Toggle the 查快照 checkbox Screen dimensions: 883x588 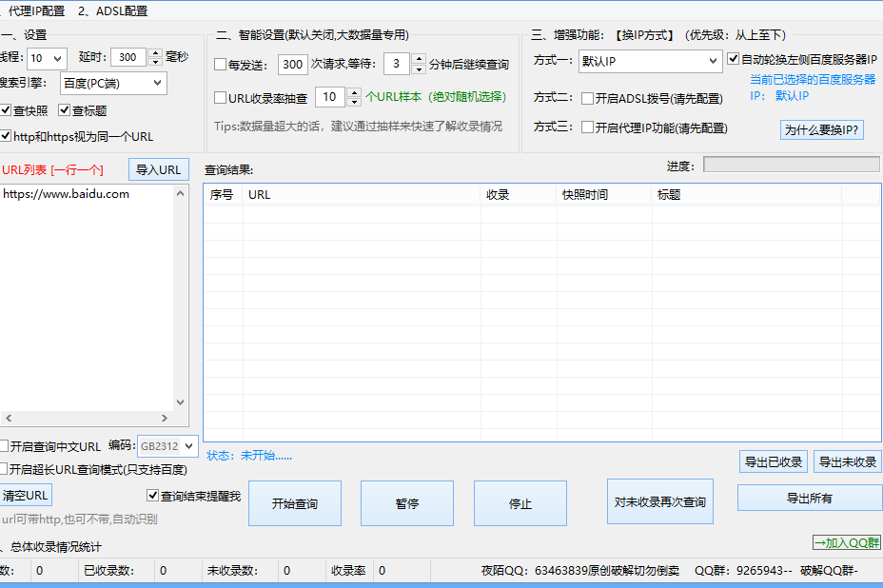click(6, 111)
